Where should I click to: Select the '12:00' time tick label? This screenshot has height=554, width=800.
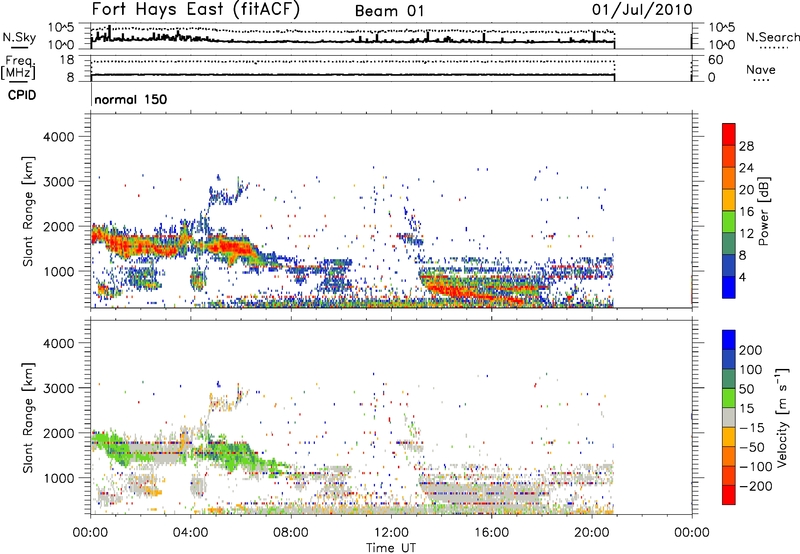(x=391, y=533)
